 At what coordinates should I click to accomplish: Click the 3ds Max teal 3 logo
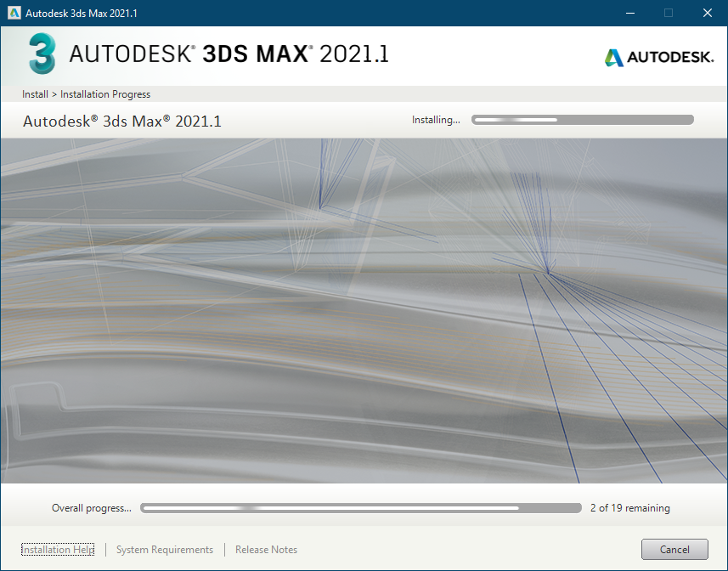click(42, 54)
